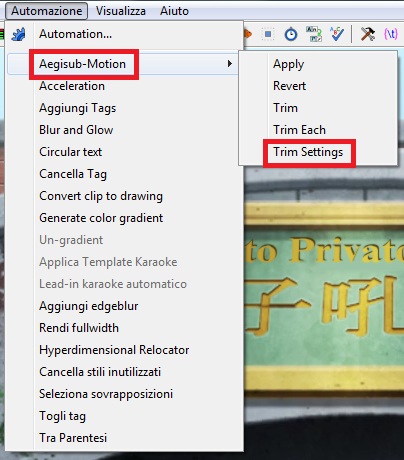The height and width of the screenshot is (460, 404).
Task: Click the pink {\t} tag icon
Action: tap(391, 34)
